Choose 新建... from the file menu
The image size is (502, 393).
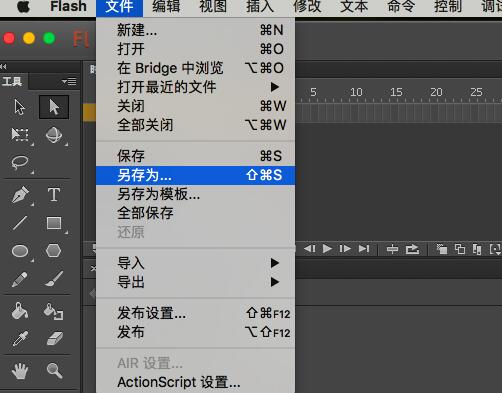[195, 30]
